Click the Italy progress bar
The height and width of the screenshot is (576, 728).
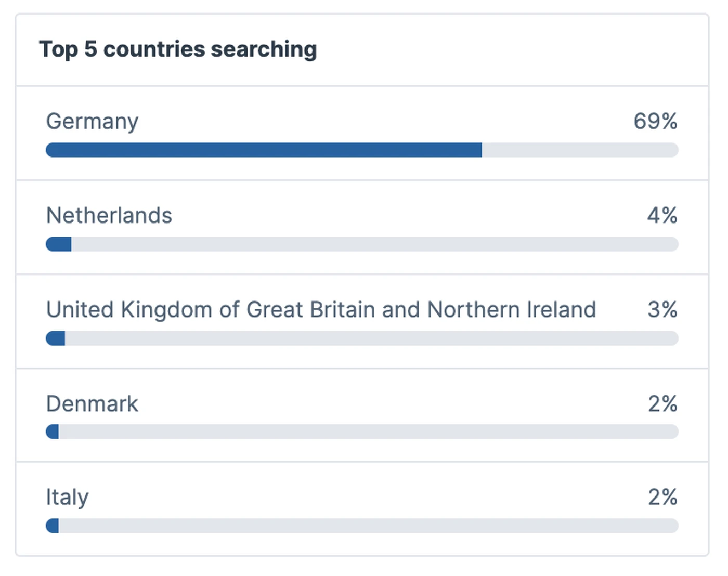point(362,526)
